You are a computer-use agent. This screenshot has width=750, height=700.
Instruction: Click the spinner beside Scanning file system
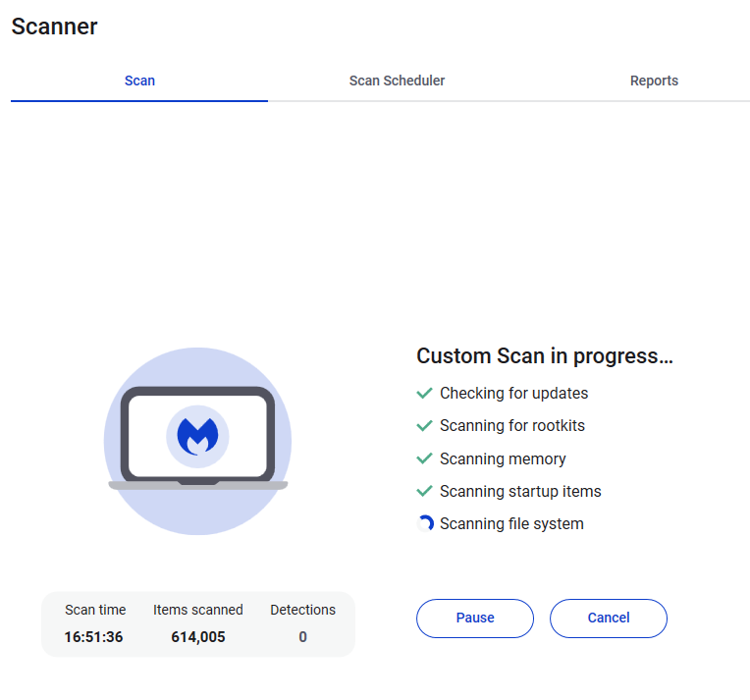click(425, 523)
